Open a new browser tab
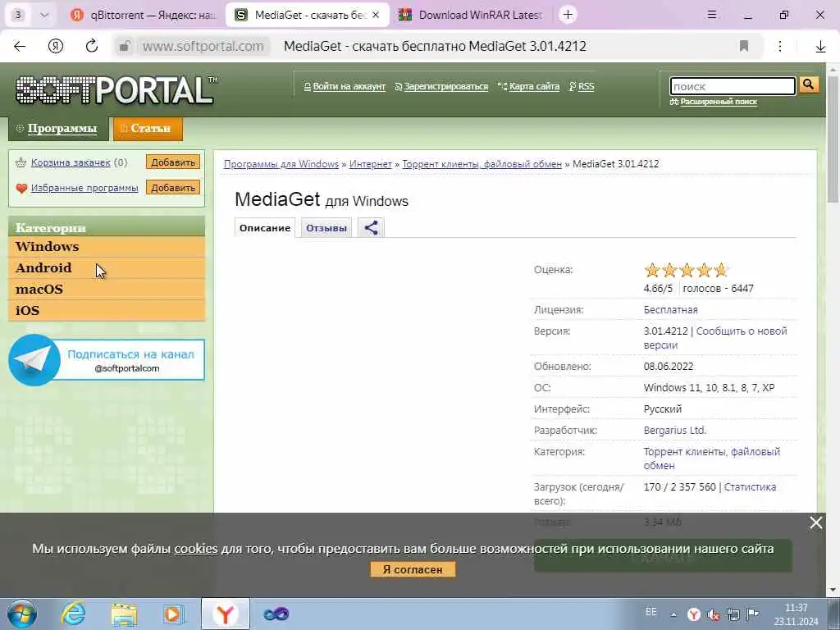The image size is (840, 630). (x=568, y=15)
